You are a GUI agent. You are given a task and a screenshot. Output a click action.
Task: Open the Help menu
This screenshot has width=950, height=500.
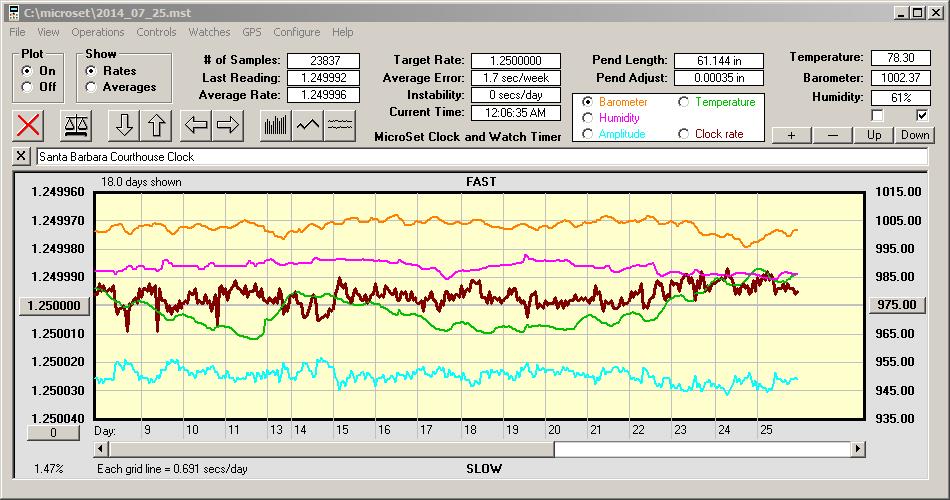342,32
